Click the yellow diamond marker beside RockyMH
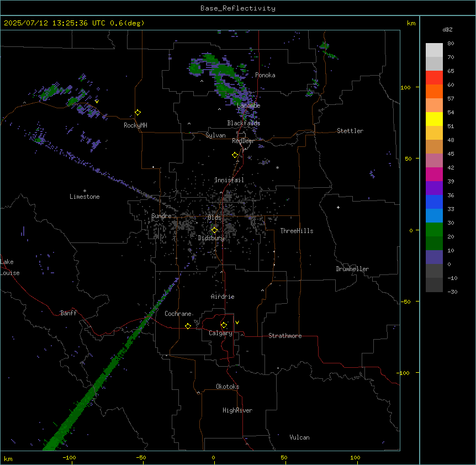This screenshot has width=476, height=465. pyautogui.click(x=138, y=113)
